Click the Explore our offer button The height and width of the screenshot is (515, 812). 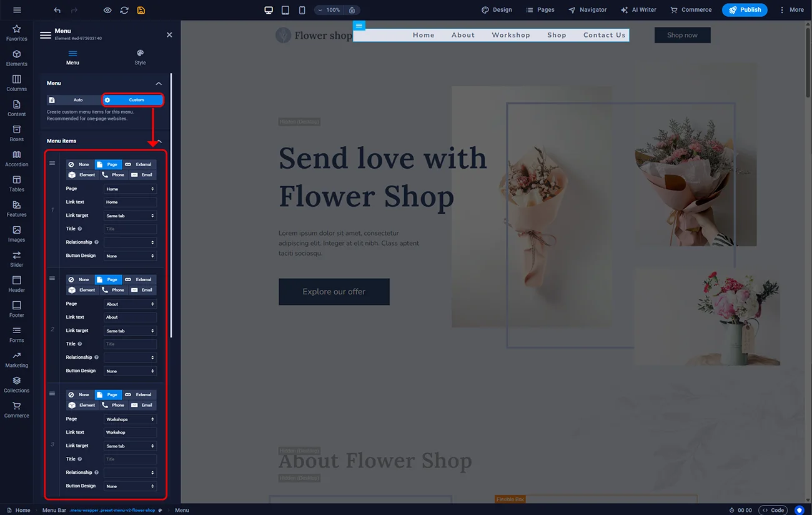334,292
